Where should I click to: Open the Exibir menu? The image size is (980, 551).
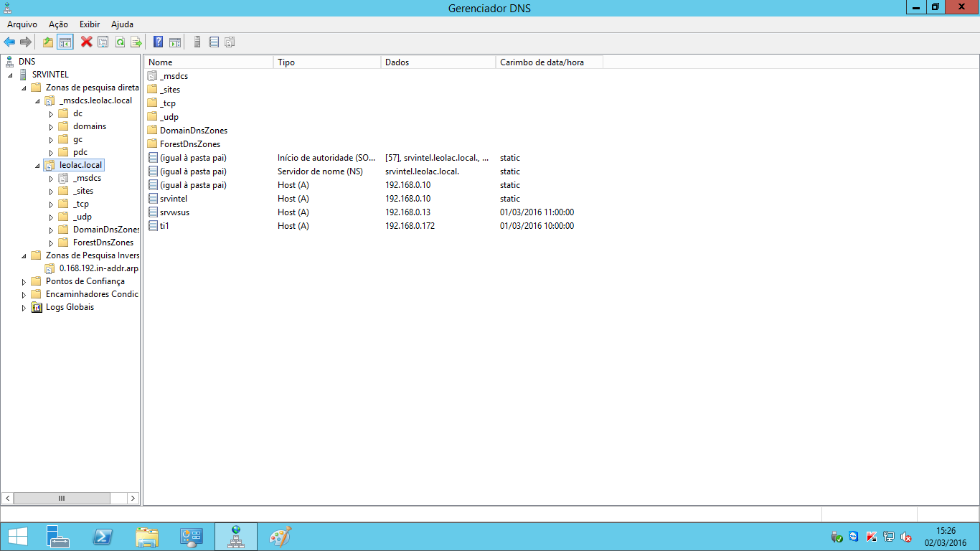(x=90, y=24)
